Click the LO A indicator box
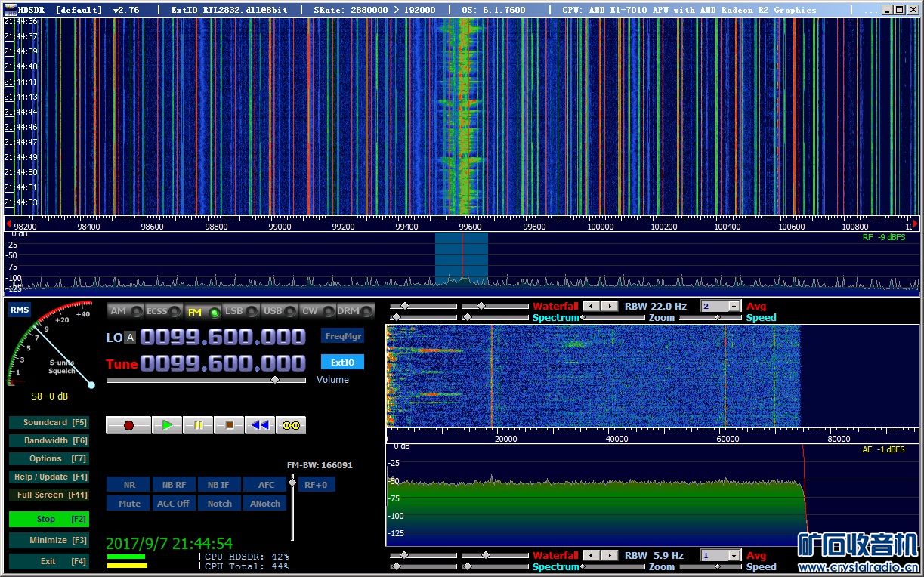924x577 pixels. [x=130, y=338]
